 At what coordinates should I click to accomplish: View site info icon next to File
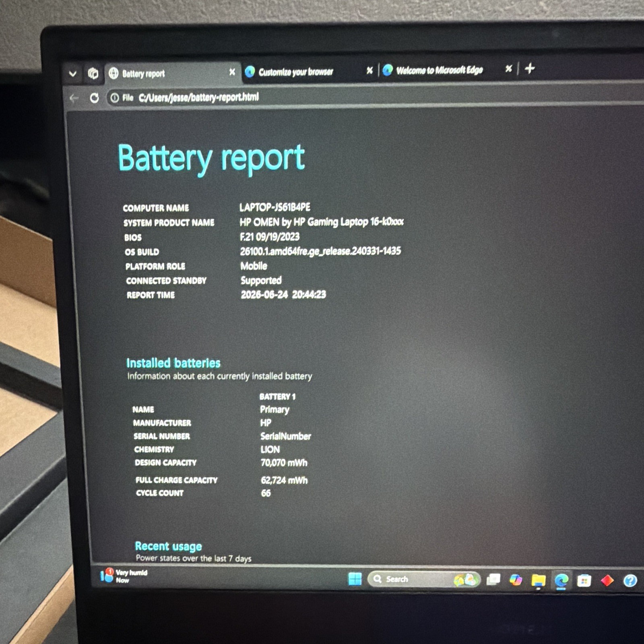[x=115, y=98]
